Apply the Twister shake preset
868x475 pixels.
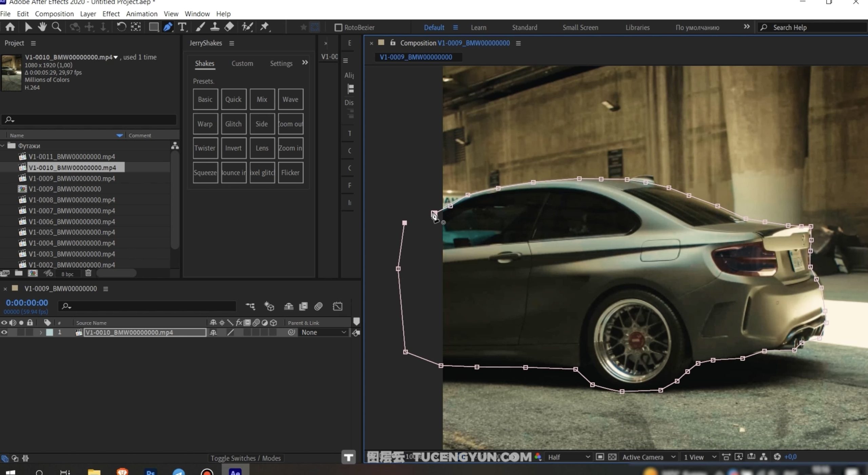(205, 148)
